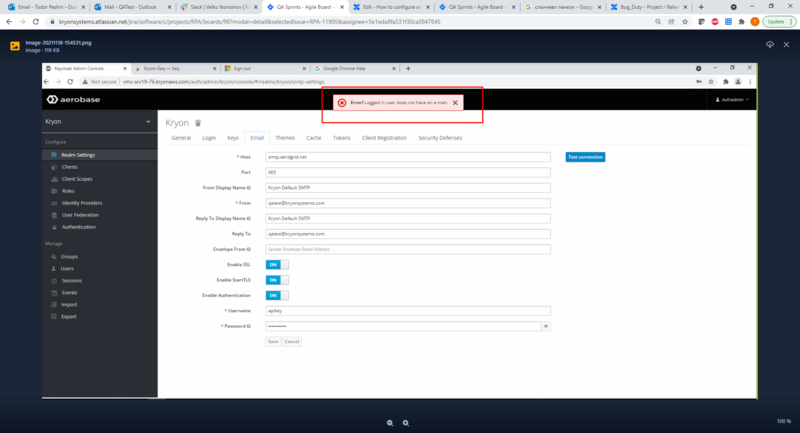Disable the Enable Authentication switch

click(277, 295)
